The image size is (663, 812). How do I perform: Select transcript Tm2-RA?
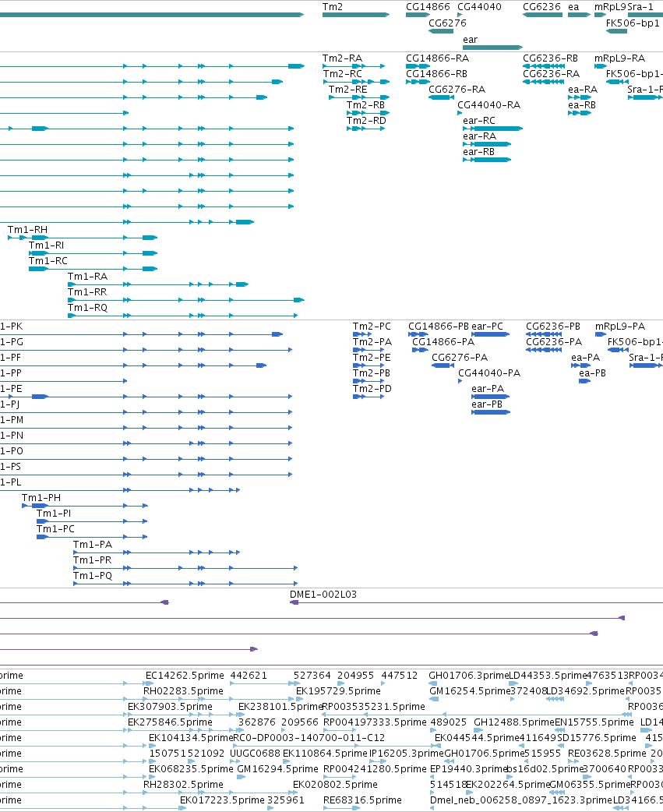(x=354, y=66)
